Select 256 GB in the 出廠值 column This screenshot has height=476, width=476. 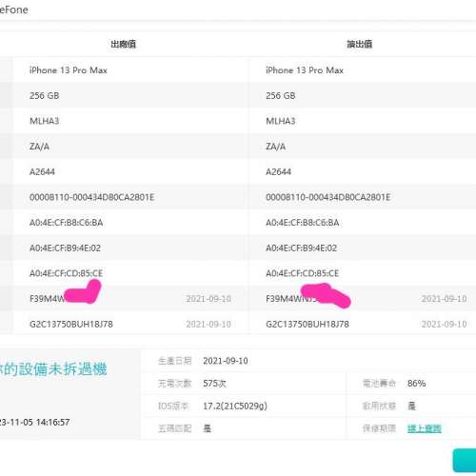(44, 95)
